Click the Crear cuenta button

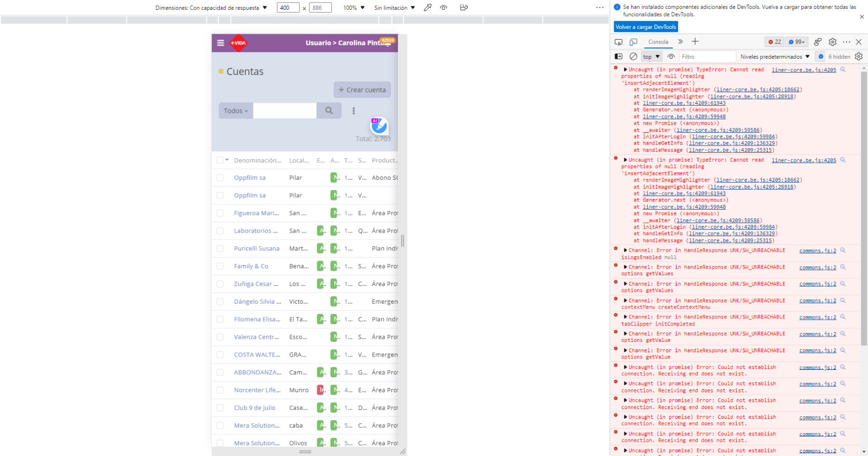point(362,90)
